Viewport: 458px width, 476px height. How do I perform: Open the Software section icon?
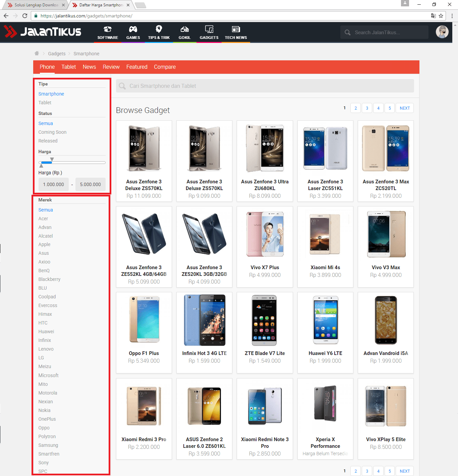[108, 29]
